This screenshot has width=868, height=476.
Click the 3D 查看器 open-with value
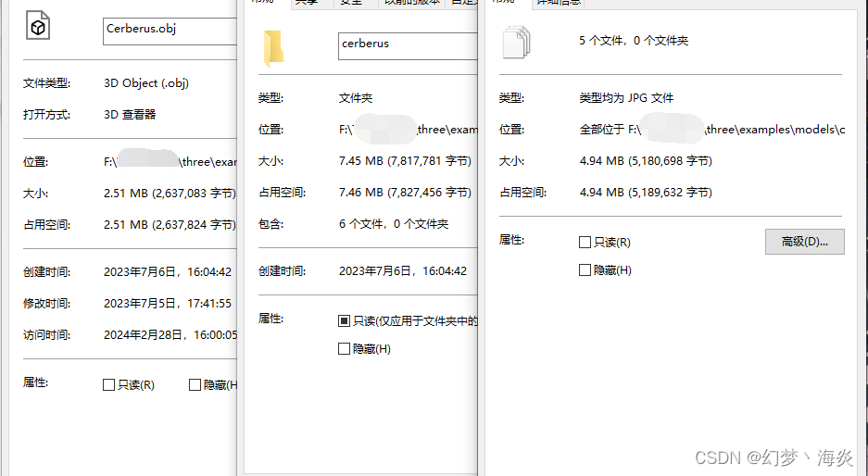coord(130,115)
